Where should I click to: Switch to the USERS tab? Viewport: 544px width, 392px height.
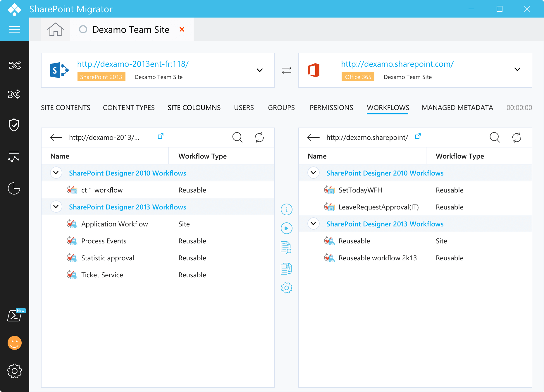pyautogui.click(x=244, y=108)
